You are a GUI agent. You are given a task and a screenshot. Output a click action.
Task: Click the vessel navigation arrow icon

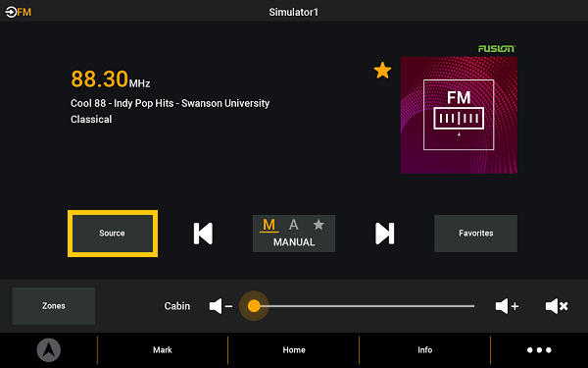click(48, 350)
